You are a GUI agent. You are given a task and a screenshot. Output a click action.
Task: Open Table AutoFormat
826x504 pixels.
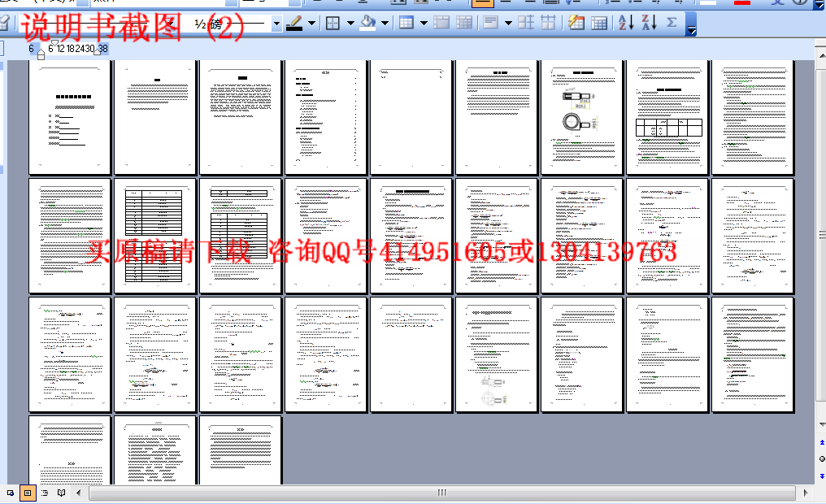(576, 24)
